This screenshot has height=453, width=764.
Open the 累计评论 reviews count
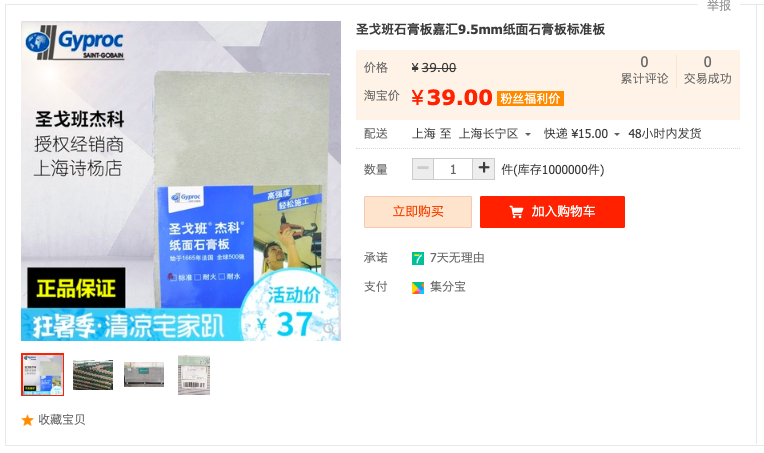pyautogui.click(x=644, y=70)
